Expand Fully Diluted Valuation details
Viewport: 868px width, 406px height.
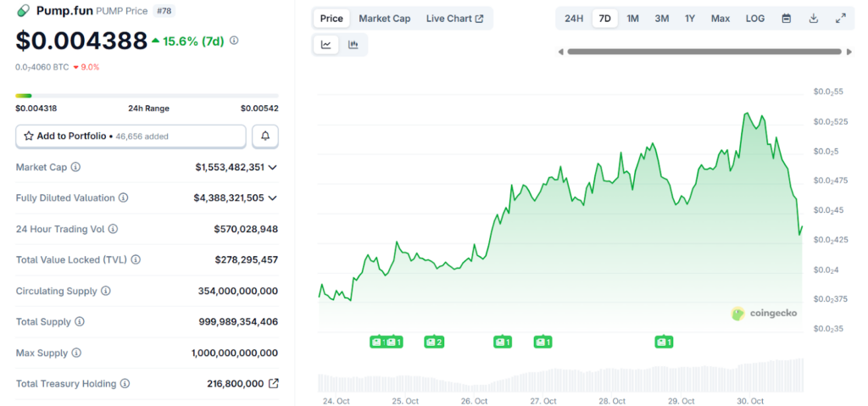(x=272, y=198)
